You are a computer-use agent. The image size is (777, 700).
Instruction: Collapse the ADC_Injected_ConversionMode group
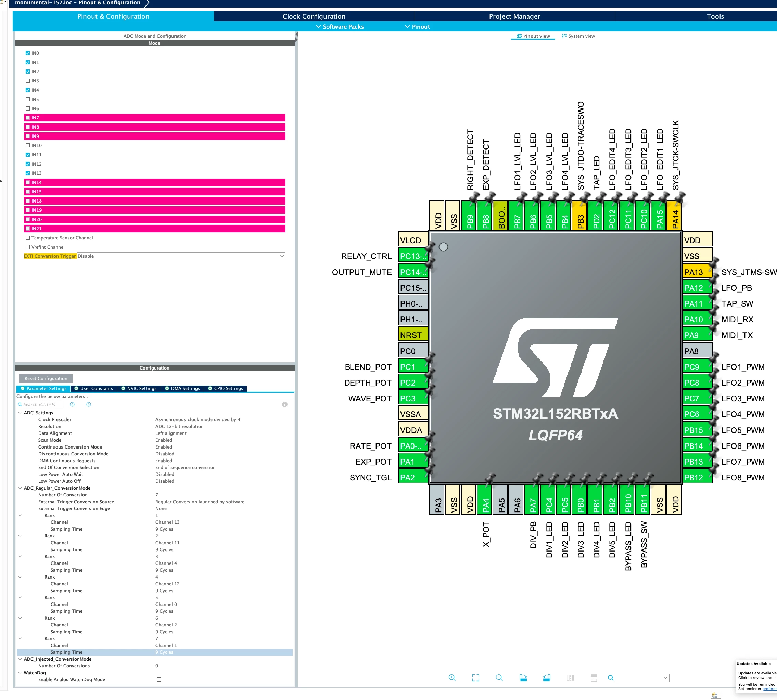(20, 659)
